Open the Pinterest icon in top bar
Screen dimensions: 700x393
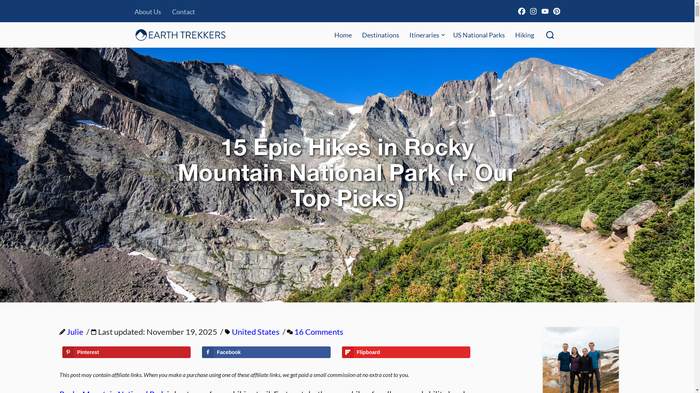coord(557,12)
